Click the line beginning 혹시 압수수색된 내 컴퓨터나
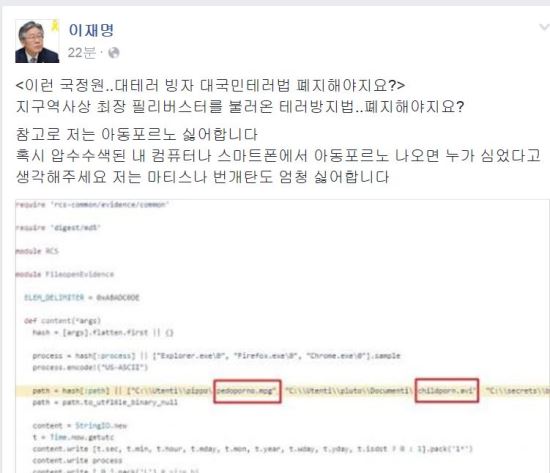Image resolution: width=550 pixels, height=473 pixels. click(x=278, y=155)
